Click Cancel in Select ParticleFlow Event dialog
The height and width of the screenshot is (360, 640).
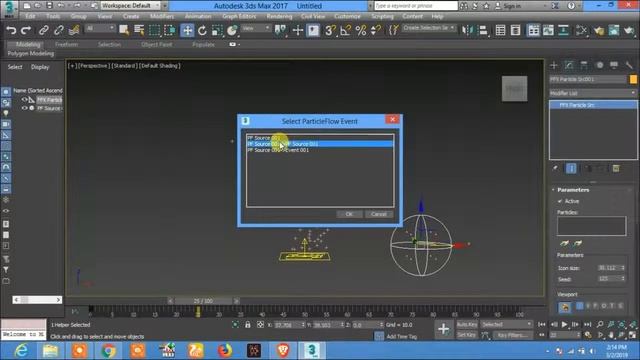click(379, 214)
